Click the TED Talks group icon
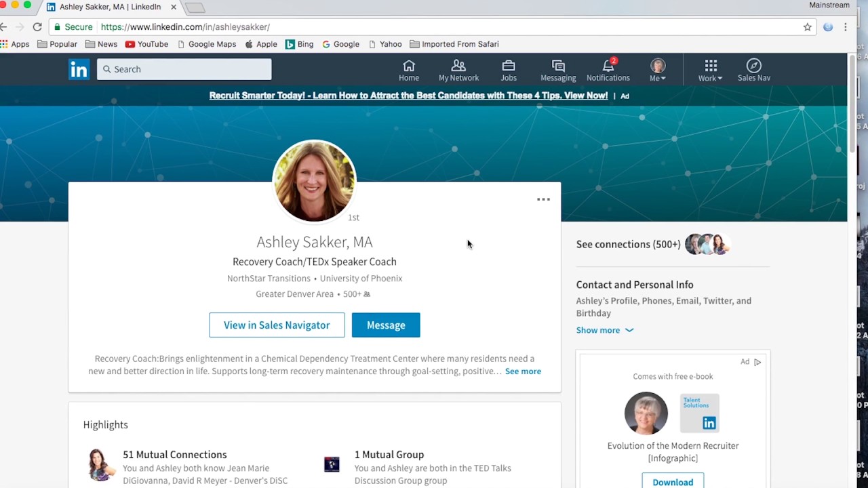This screenshot has width=868, height=488. (332, 464)
